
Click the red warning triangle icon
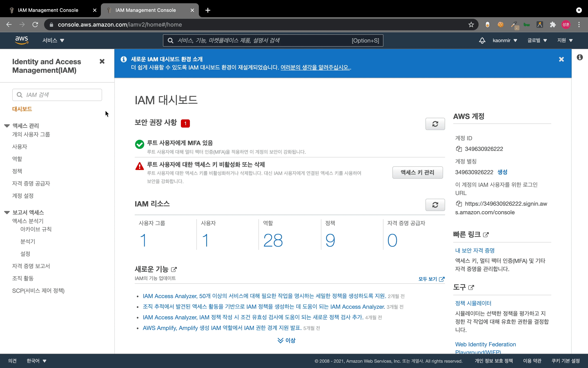pyautogui.click(x=139, y=166)
